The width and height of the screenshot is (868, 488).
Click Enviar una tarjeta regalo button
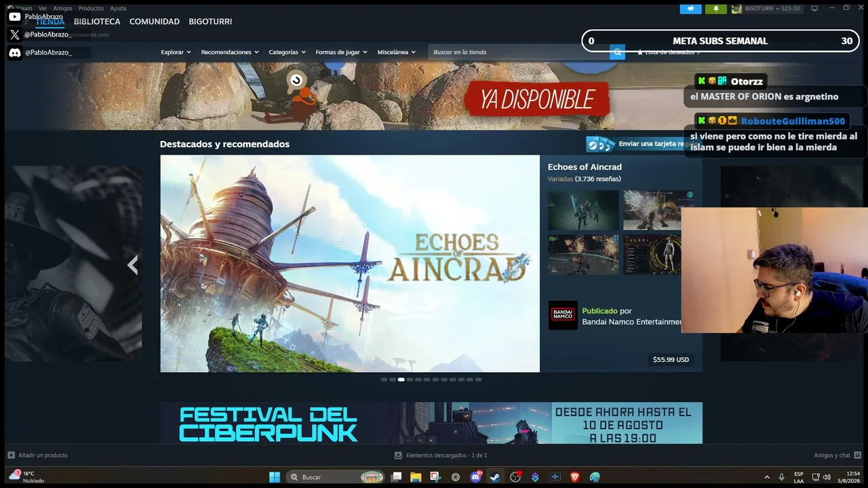click(x=641, y=144)
